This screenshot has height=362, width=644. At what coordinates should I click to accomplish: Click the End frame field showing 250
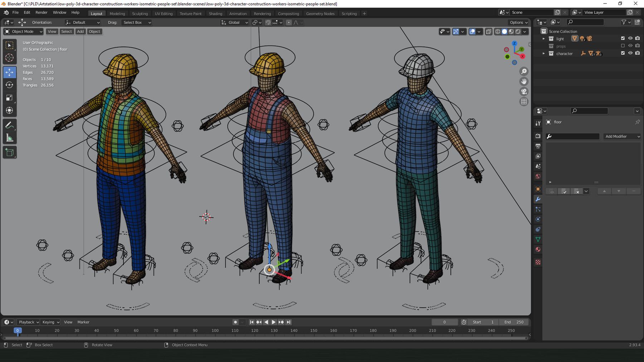pos(514,322)
